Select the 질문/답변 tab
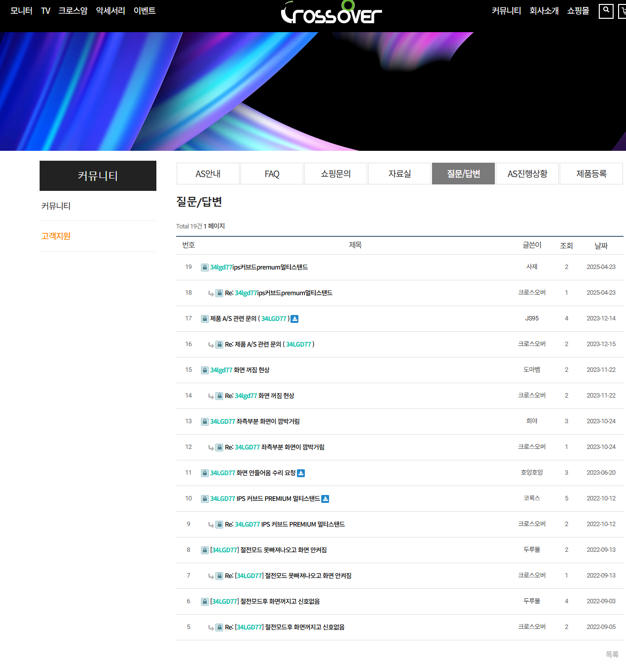 (x=463, y=174)
